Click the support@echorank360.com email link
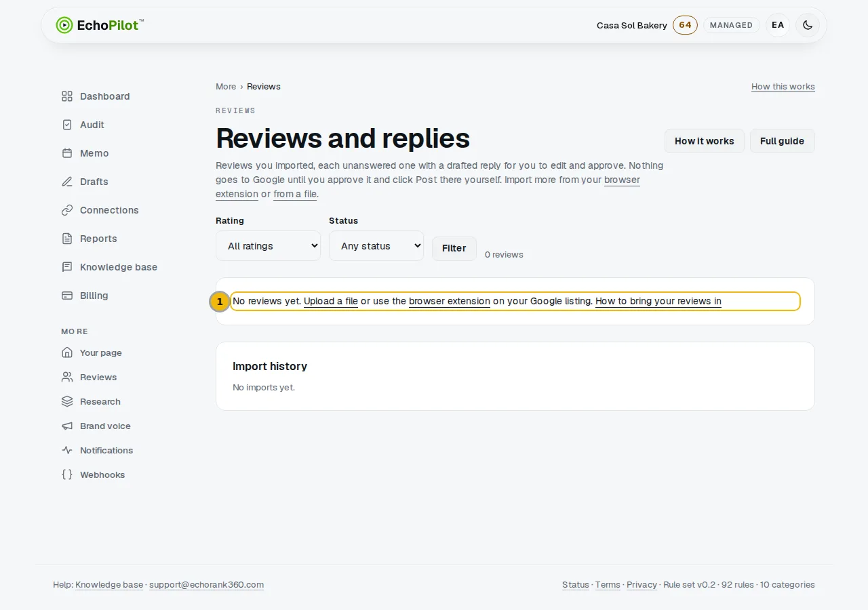 pyautogui.click(x=206, y=585)
